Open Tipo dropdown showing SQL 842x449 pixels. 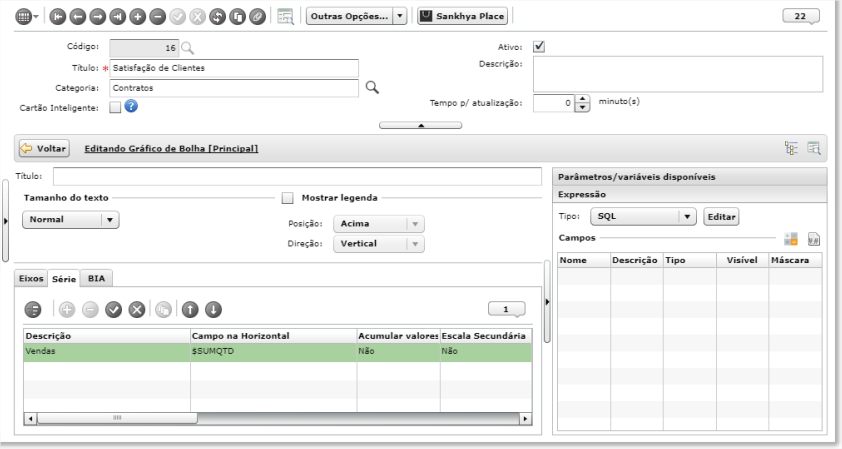pos(643,216)
